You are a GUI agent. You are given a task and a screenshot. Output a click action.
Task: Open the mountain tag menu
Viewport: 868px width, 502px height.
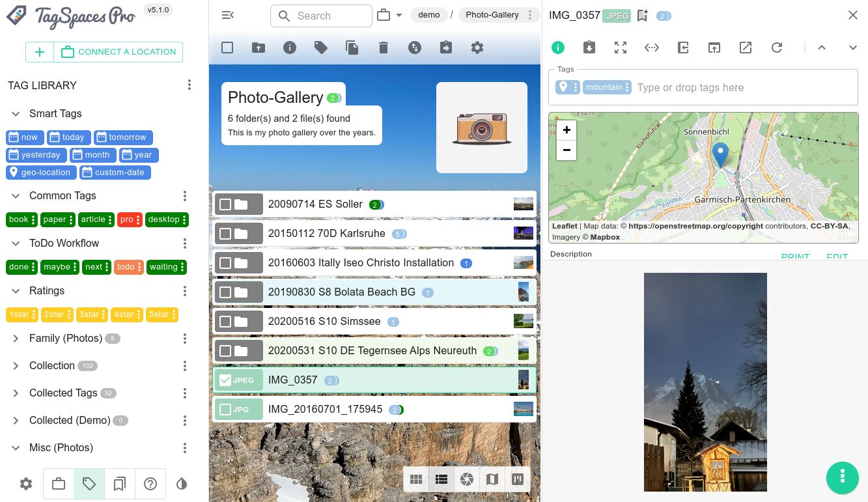tap(627, 87)
